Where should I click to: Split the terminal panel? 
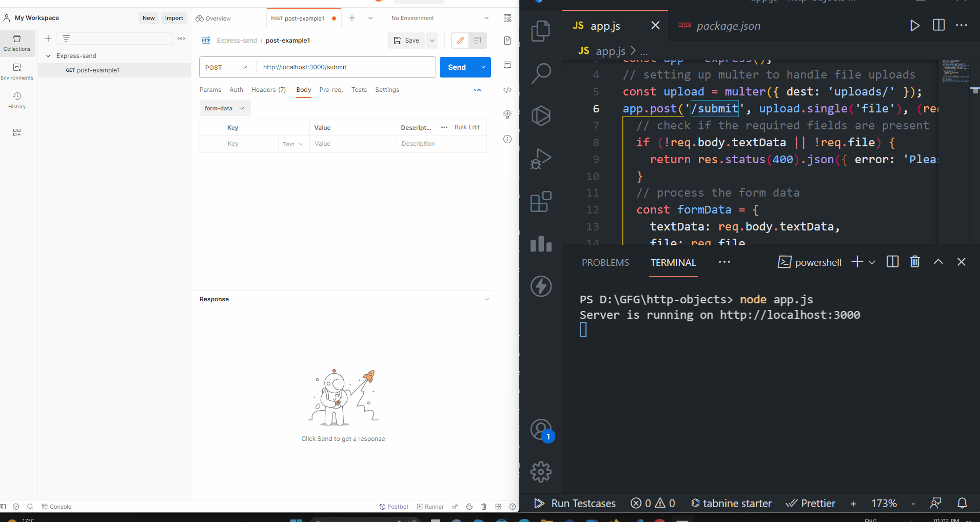pos(893,262)
